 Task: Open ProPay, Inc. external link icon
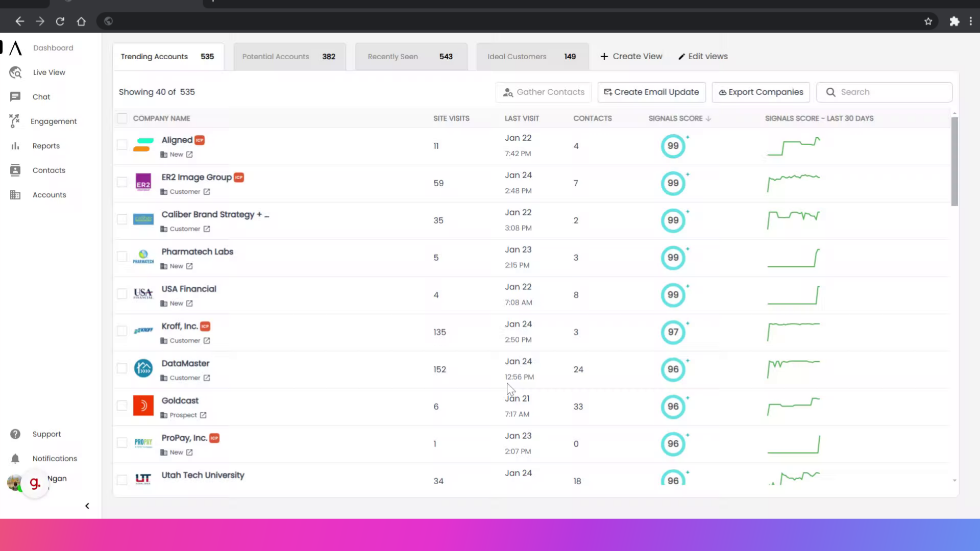click(x=189, y=453)
